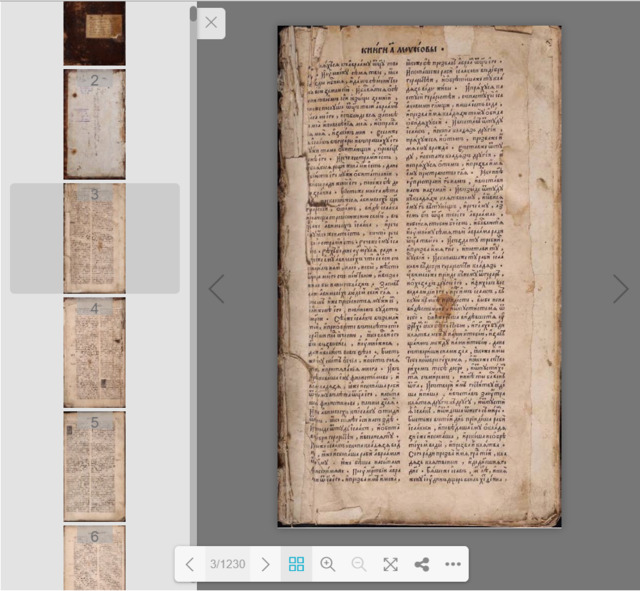Select page 3 thumbnail

tap(95, 238)
